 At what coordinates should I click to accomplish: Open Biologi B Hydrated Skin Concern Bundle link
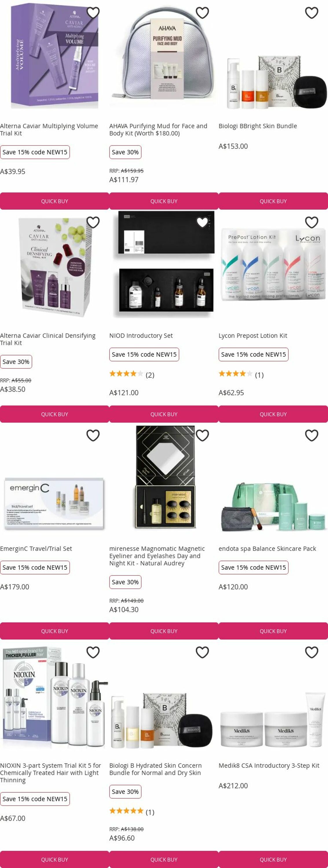click(155, 769)
